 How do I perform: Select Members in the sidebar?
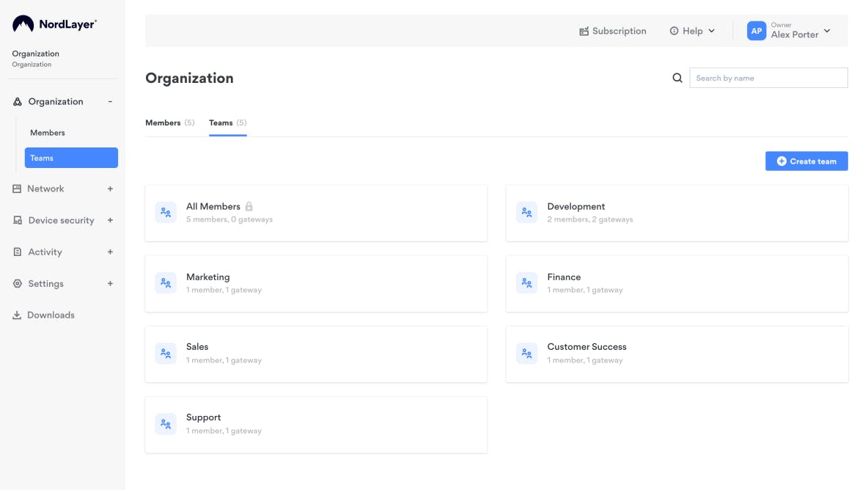(48, 133)
